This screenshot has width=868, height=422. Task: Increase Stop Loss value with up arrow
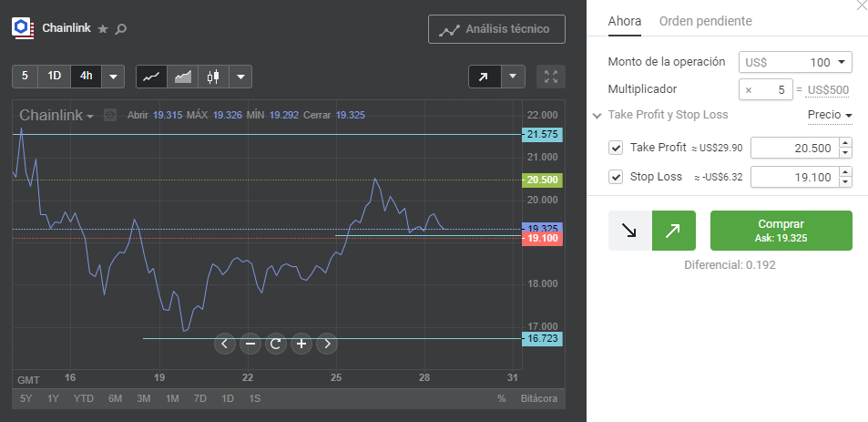tap(846, 171)
